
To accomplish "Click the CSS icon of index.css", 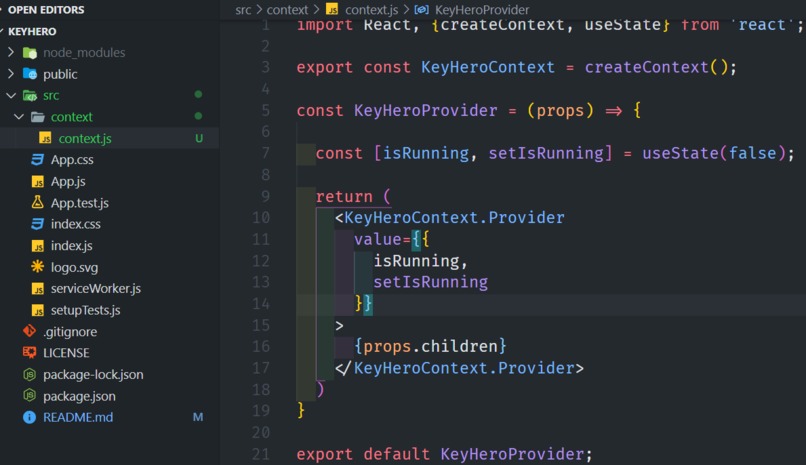I will tap(38, 224).
